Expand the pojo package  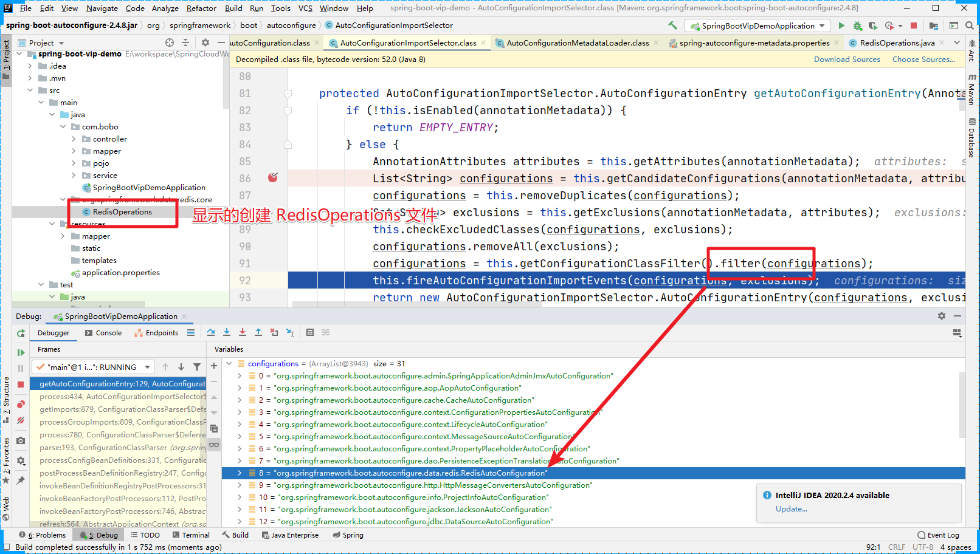(74, 163)
